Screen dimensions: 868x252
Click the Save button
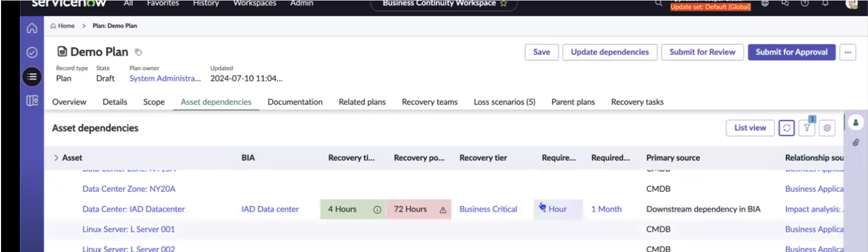tap(542, 52)
